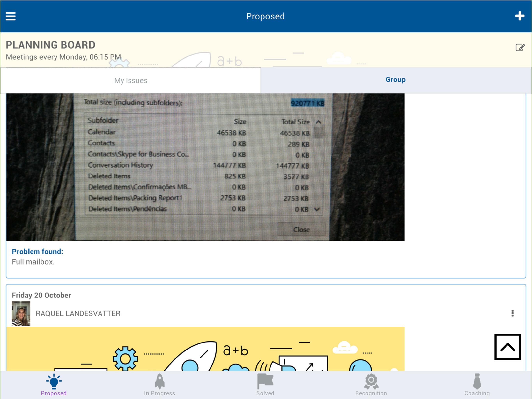Edit the Planning Board details

[x=520, y=47]
